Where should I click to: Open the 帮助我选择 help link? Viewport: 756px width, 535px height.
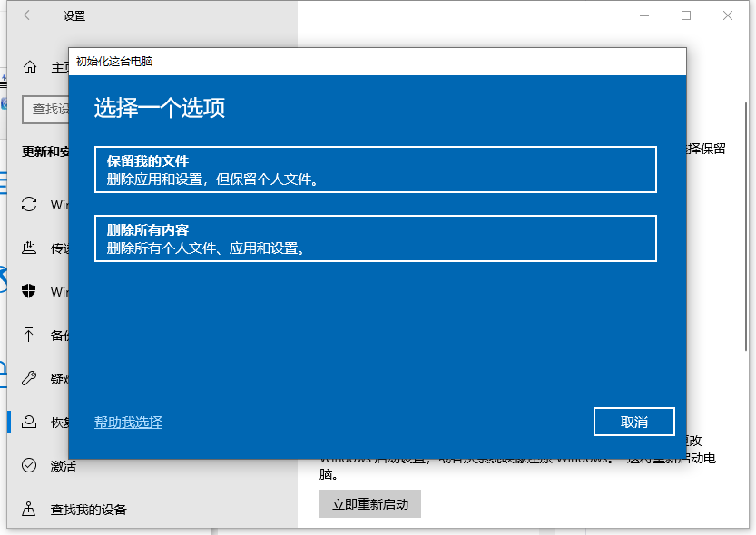click(x=127, y=422)
